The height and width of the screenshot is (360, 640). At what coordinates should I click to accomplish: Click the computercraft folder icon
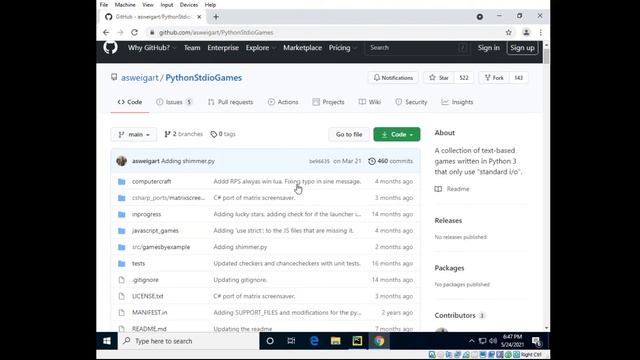tap(122, 182)
